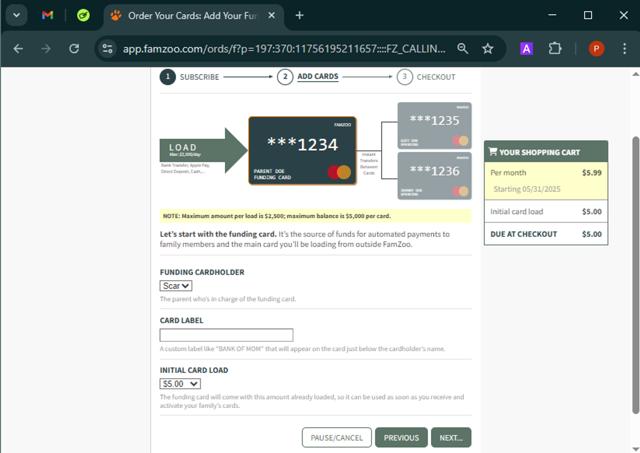640x453 pixels.
Task: Go back to the previous page
Action: (18, 49)
